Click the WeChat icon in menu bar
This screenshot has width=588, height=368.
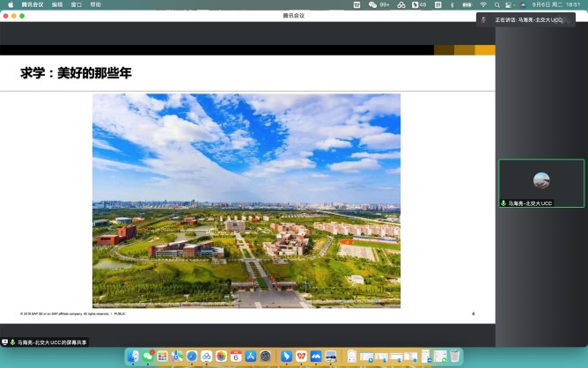(x=373, y=4)
